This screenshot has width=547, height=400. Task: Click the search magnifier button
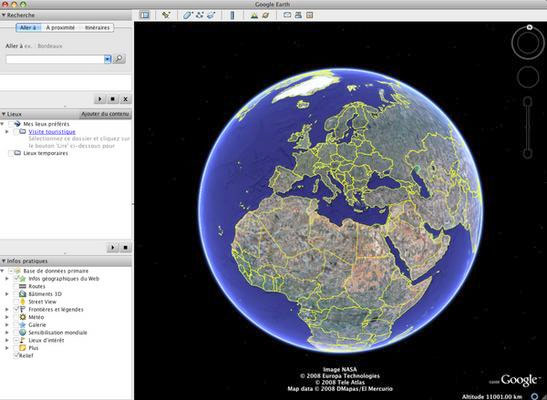pyautogui.click(x=119, y=59)
